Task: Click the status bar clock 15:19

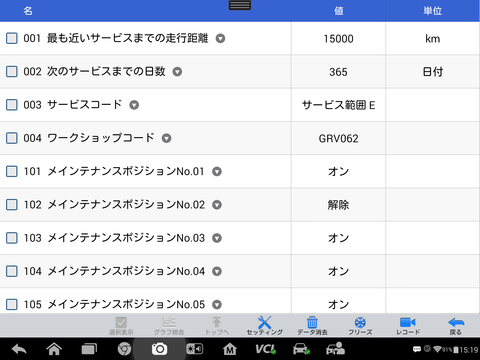Action: [469, 350]
